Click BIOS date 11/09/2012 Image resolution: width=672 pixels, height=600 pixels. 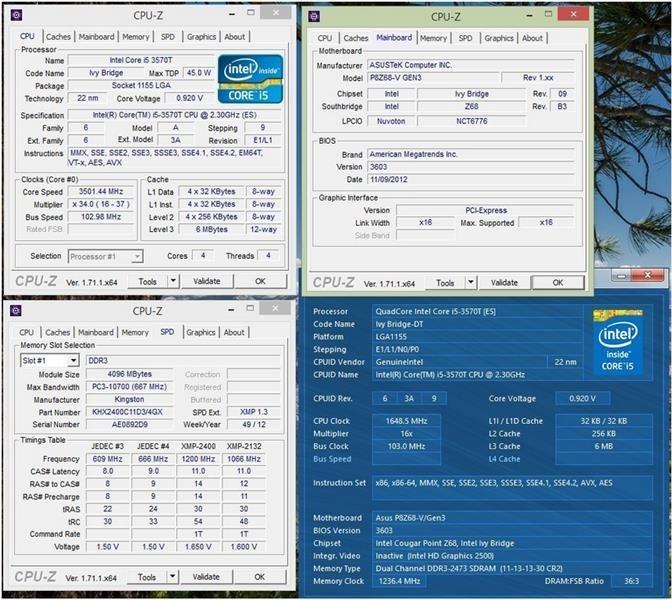pyautogui.click(x=471, y=180)
